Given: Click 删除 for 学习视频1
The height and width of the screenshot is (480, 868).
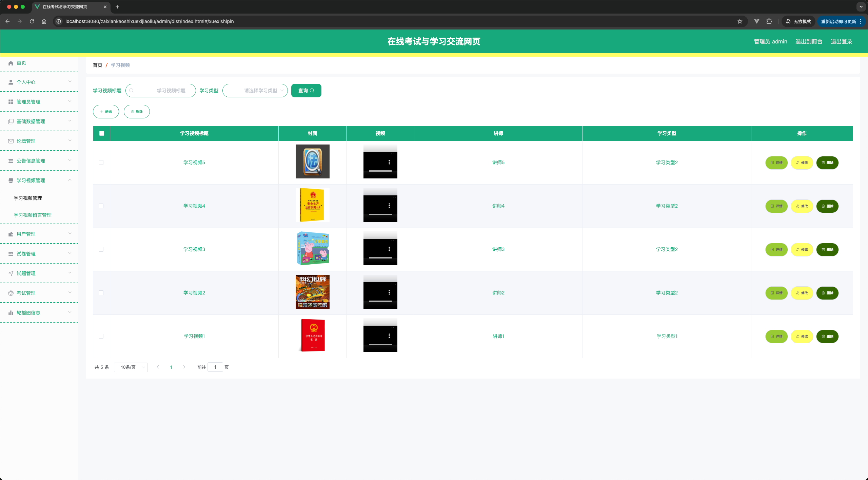Looking at the screenshot, I should coord(827,337).
